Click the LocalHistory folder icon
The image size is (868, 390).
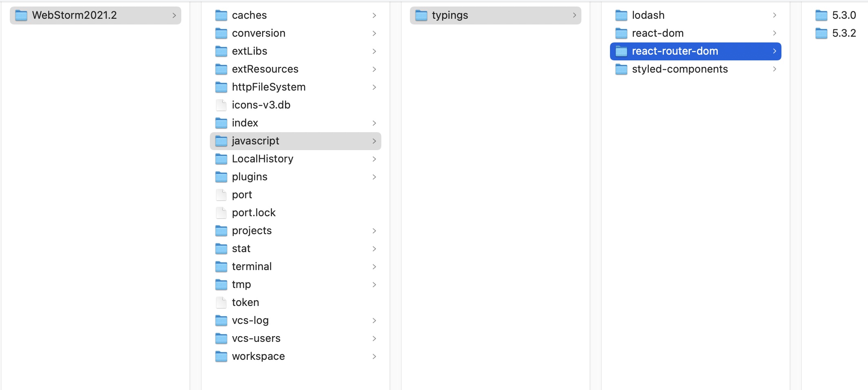[221, 159]
